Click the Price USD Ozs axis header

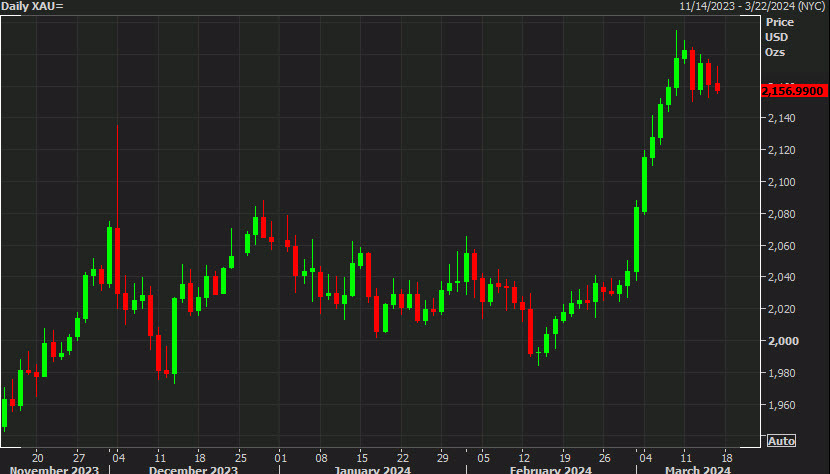click(x=779, y=37)
